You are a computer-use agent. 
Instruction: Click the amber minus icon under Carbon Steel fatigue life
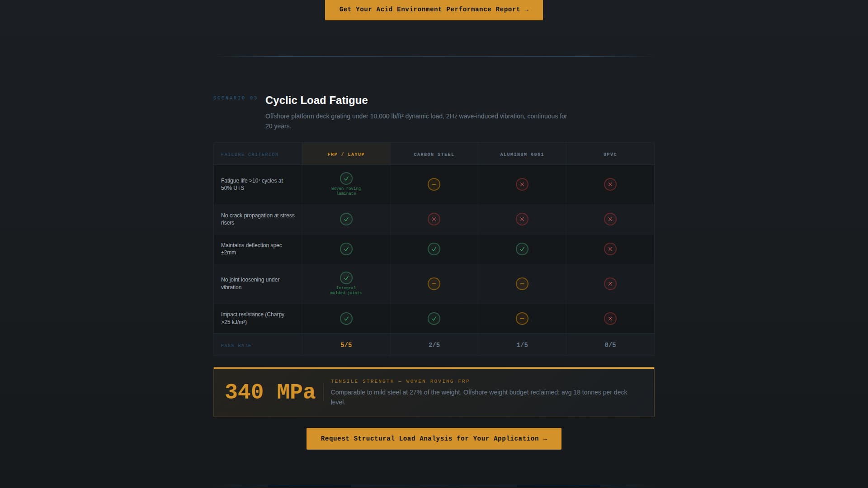434,184
